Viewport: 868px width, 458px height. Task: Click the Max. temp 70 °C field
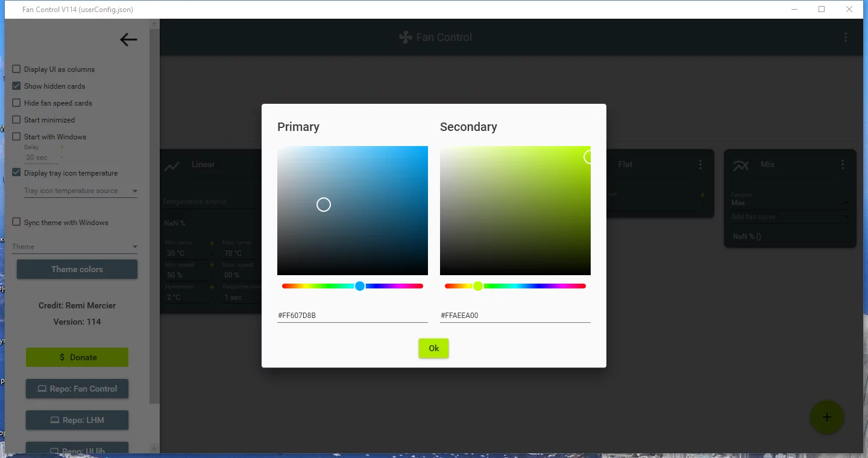pos(241,253)
